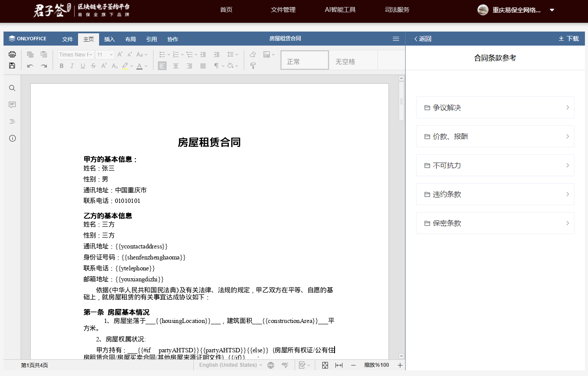Click the 下载 download button

pos(569,39)
